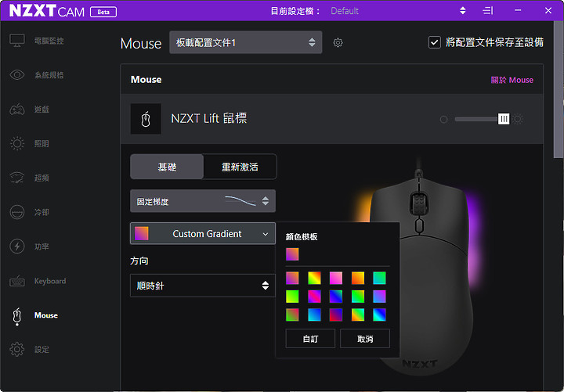Click the NZXT CAM logo

pyautogui.click(x=47, y=11)
